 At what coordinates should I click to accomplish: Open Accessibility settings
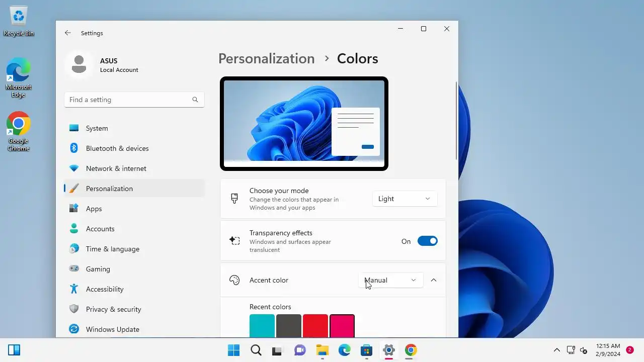point(134,289)
